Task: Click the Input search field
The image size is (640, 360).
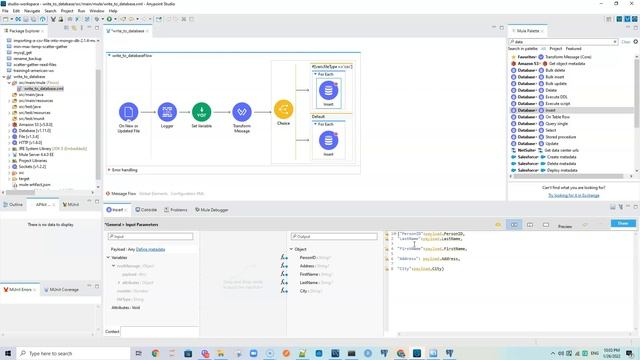Action: tap(151, 236)
